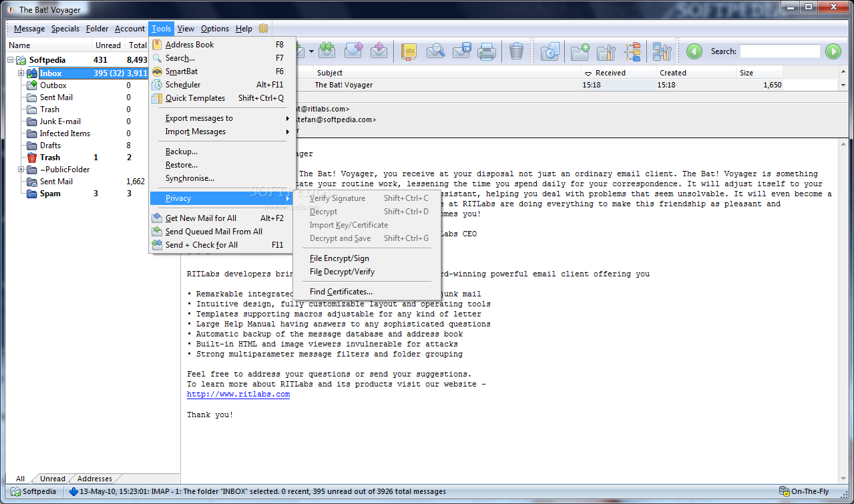Screen dimensions: 854x504
Task: Choose Get New Mail for All
Action: pos(221,218)
